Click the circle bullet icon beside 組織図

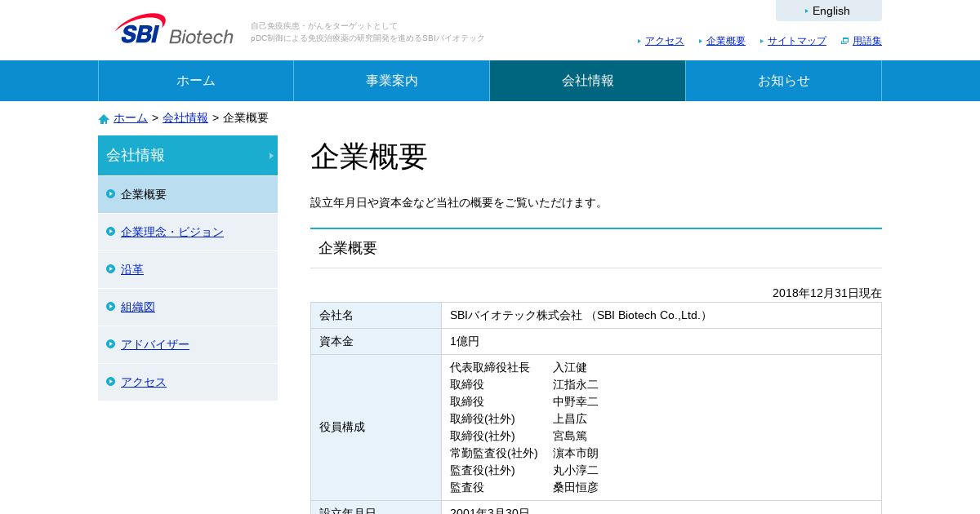pos(110,307)
